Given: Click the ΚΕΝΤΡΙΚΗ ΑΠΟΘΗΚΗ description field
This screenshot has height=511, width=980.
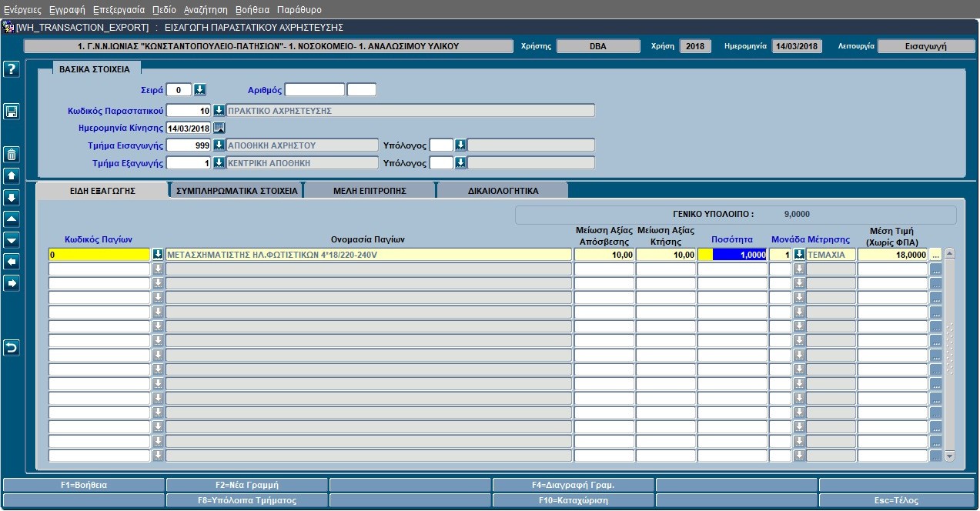Looking at the screenshot, I should coord(302,162).
